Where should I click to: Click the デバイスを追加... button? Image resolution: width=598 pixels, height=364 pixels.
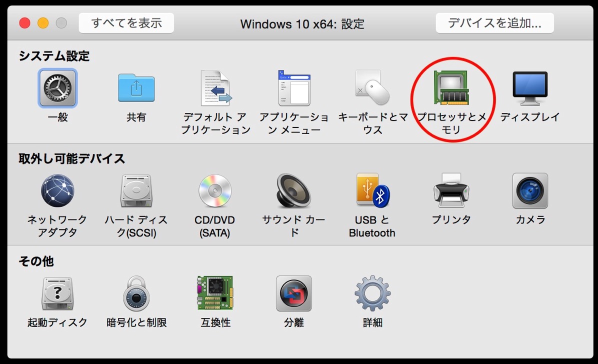click(494, 23)
